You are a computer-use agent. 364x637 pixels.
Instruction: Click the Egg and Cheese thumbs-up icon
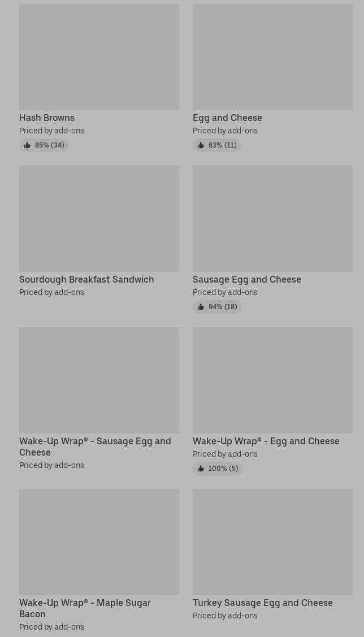[201, 145]
